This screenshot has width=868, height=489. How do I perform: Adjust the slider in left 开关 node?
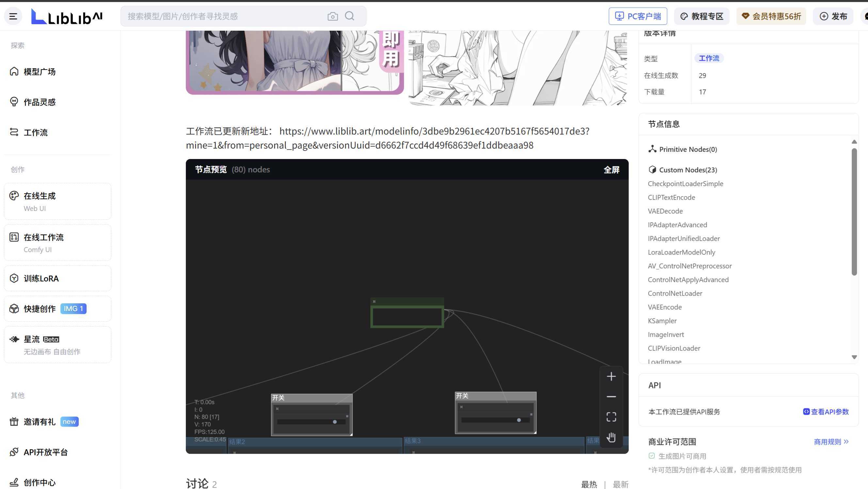click(x=311, y=422)
